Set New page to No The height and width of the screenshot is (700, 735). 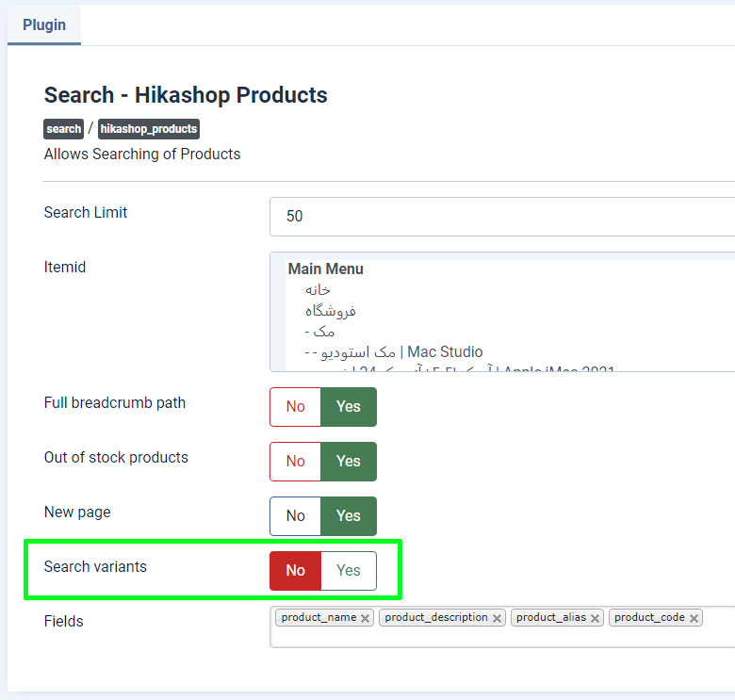296,516
